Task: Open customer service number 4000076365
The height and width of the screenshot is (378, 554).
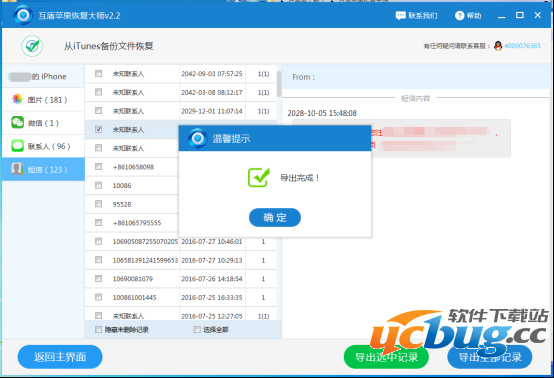Action: 522,46
